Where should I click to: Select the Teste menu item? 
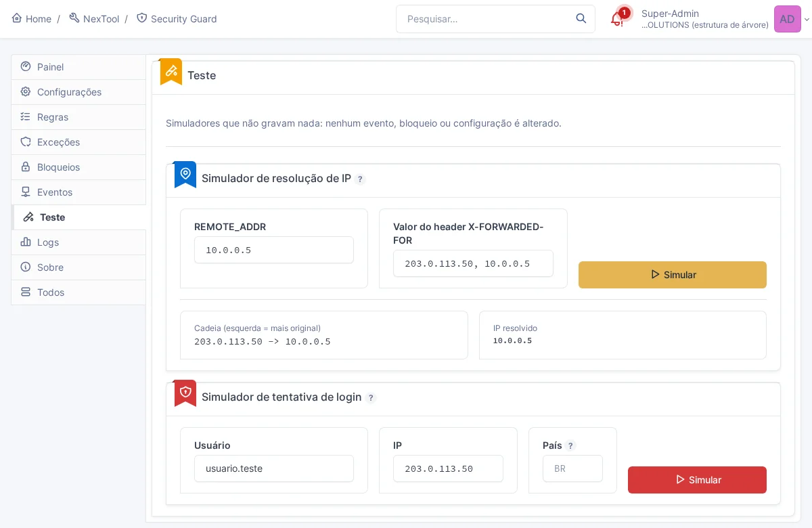(x=79, y=217)
